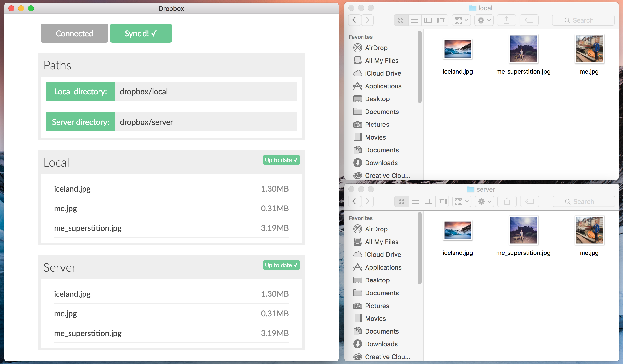Click the me_superstition.jpg thumbnail in local folder
This screenshot has width=623, height=364.
[523, 49]
